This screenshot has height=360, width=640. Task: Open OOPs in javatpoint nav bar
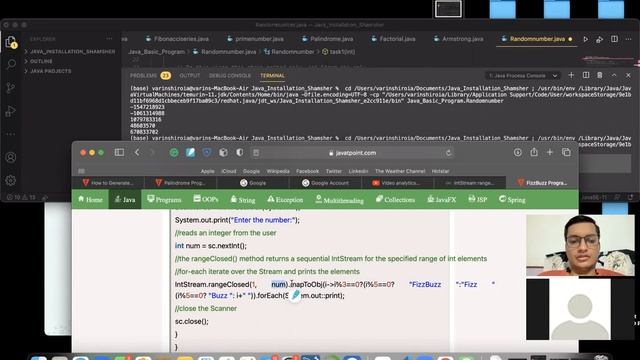click(x=206, y=199)
